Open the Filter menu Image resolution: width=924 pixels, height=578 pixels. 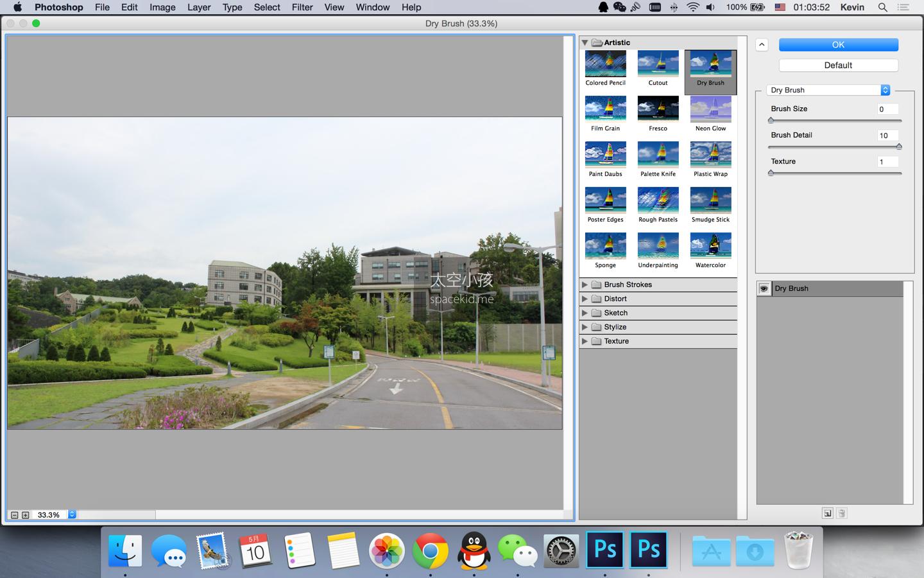(302, 8)
